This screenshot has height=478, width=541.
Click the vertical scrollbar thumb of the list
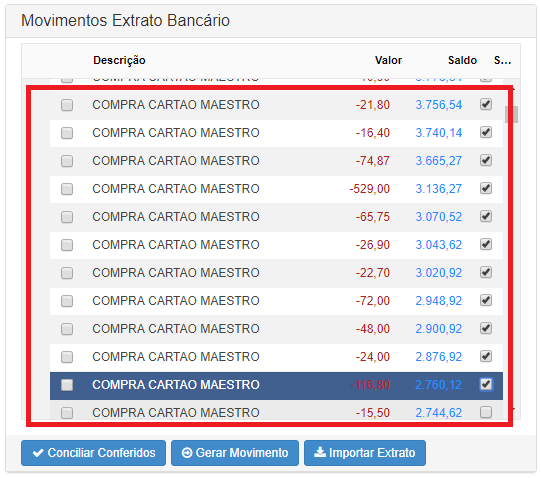511,115
